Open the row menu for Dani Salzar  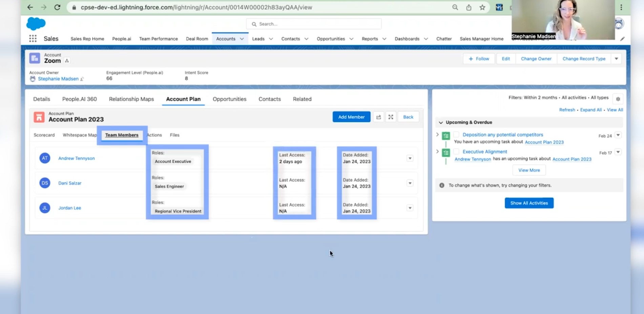click(410, 183)
